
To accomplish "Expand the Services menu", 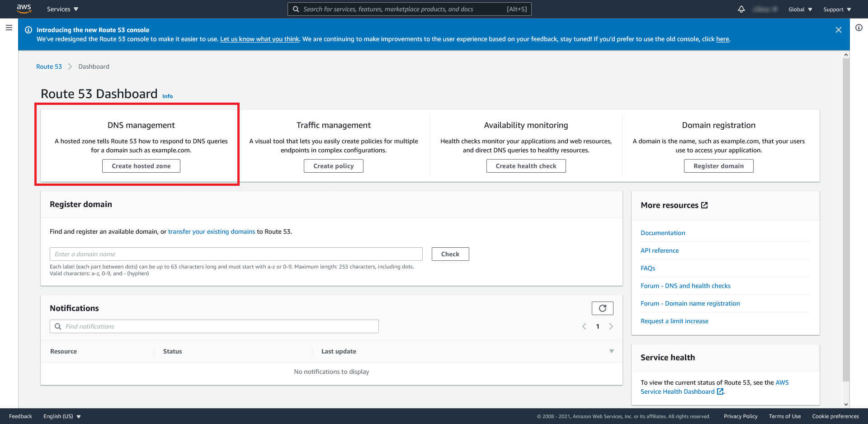I will [x=63, y=9].
